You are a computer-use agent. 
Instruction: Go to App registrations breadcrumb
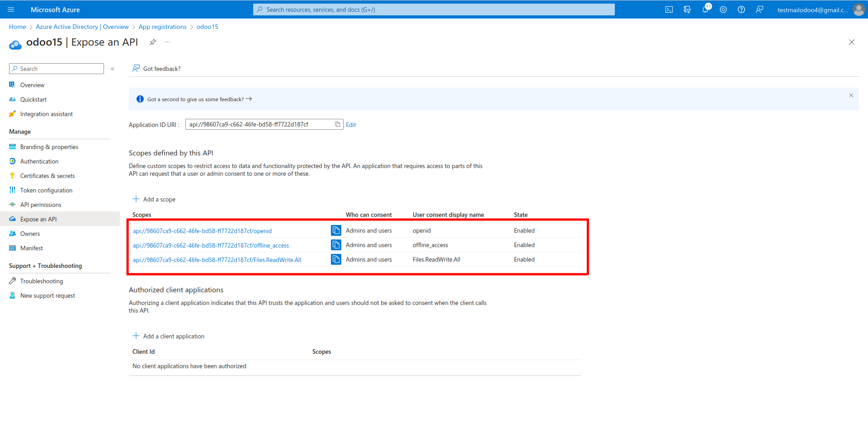(x=163, y=27)
